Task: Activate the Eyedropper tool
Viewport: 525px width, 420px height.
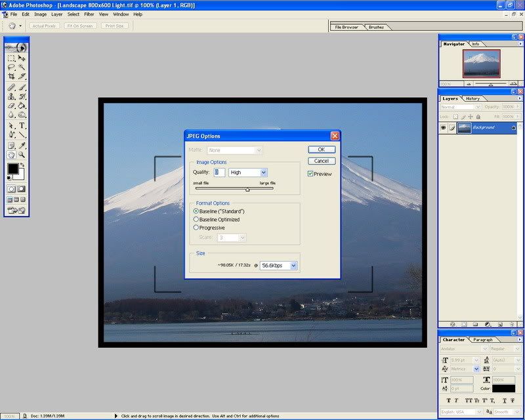Action: [22, 145]
